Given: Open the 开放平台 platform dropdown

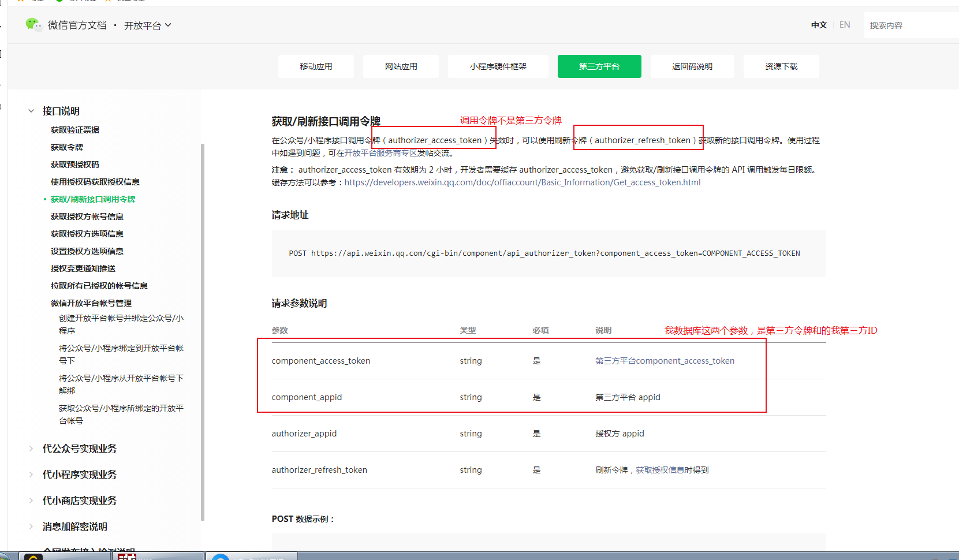Looking at the screenshot, I should click(148, 25).
